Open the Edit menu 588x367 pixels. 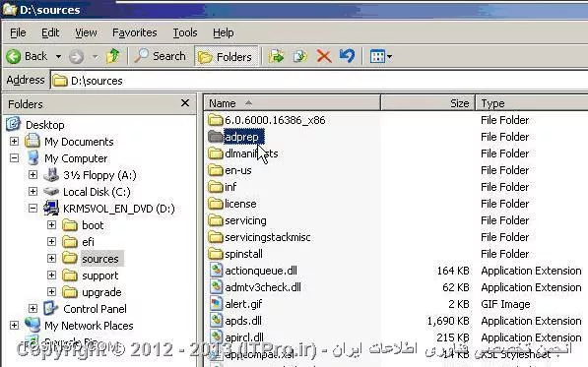50,32
